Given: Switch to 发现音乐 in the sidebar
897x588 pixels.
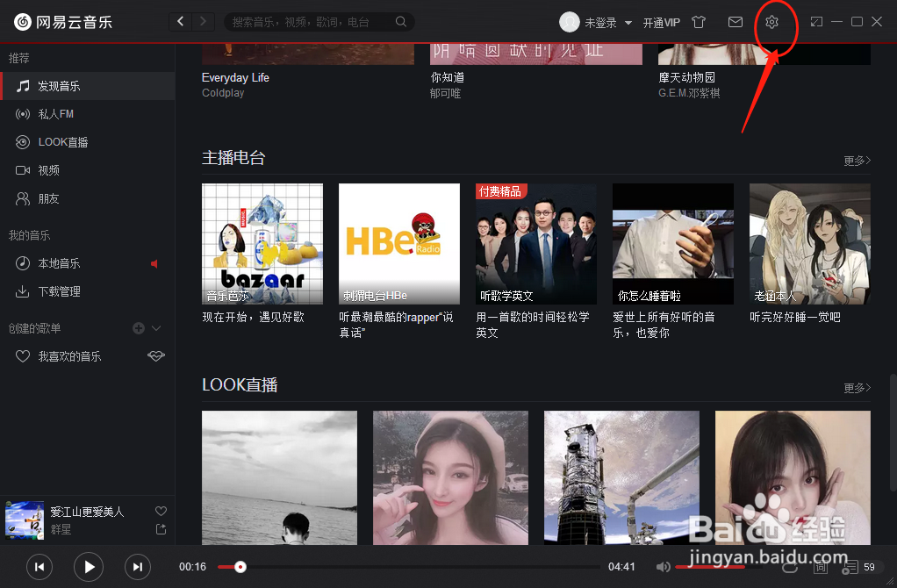Looking at the screenshot, I should point(58,85).
